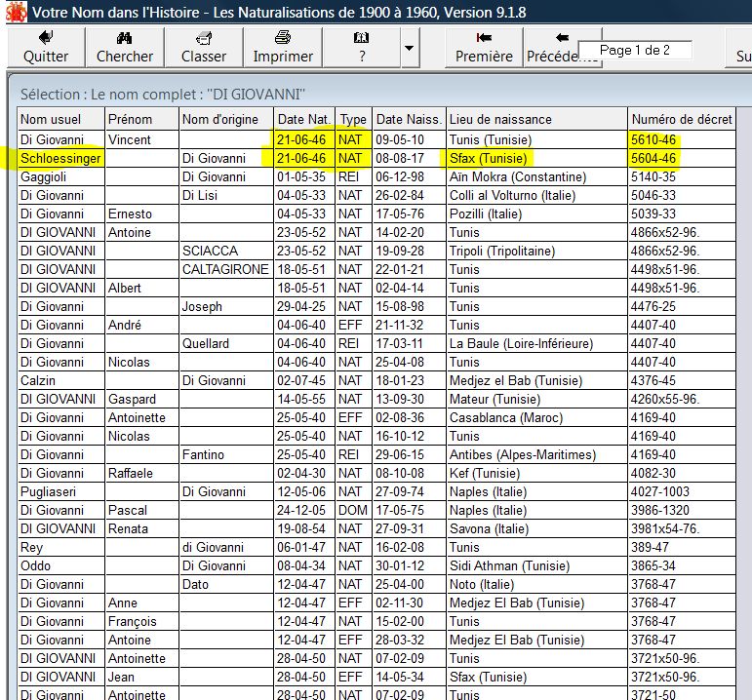Click the 'DOM' type cell
Viewport: 752px width, 700px height.
[353, 511]
